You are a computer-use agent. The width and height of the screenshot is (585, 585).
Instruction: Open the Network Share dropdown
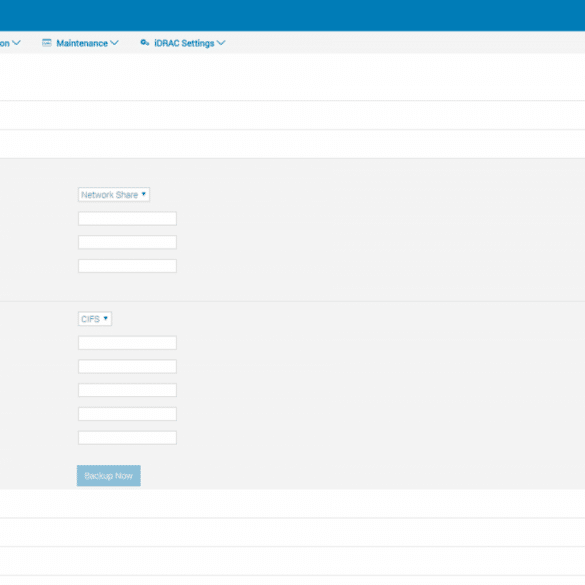(114, 194)
